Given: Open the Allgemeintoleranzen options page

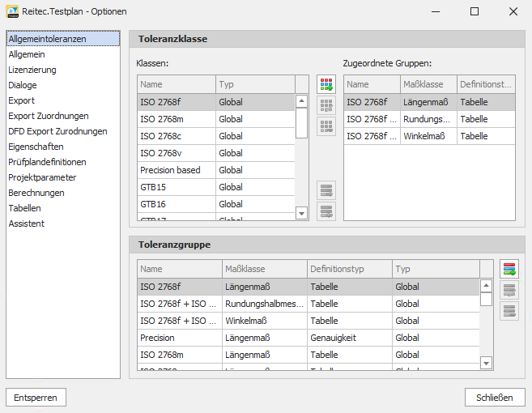Looking at the screenshot, I should pos(63,39).
